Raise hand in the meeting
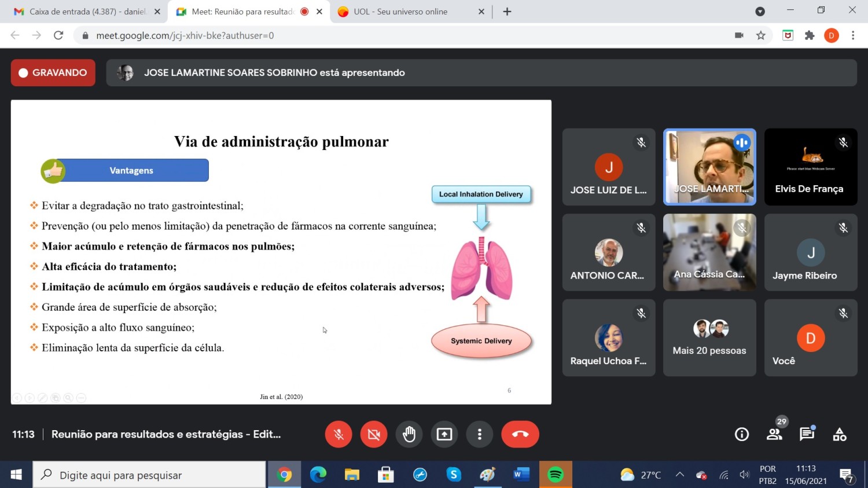Viewport: 868px width, 488px height. pyautogui.click(x=409, y=434)
